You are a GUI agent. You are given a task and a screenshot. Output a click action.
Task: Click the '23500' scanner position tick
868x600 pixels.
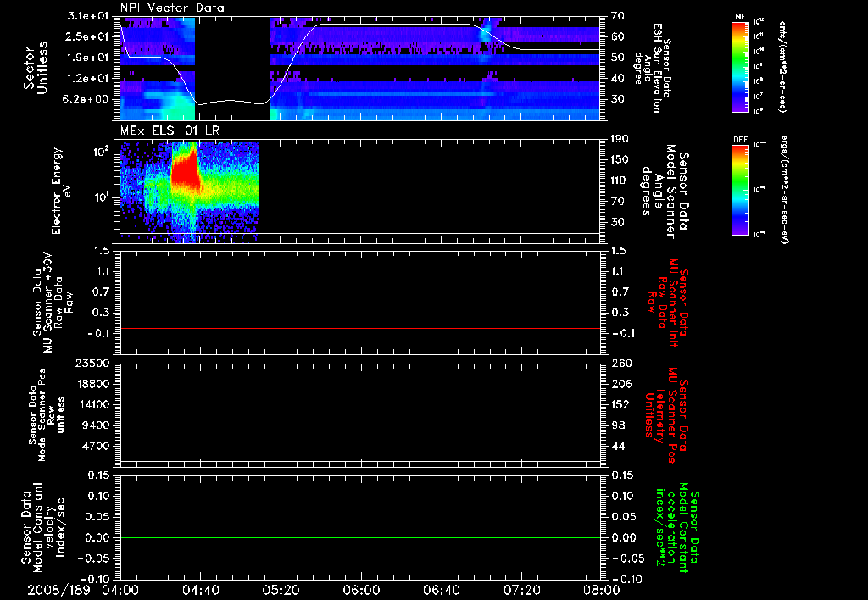point(93,363)
